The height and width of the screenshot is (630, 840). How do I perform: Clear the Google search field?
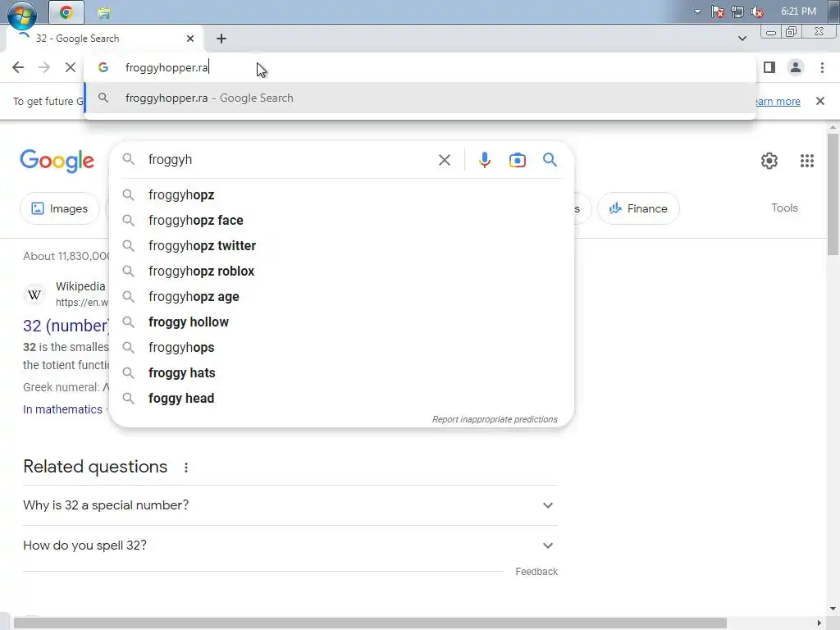coord(444,160)
